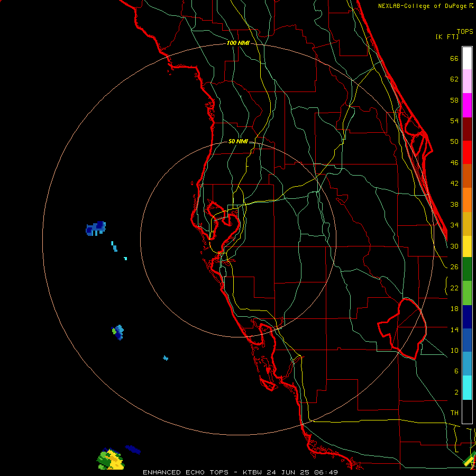
Task: Select the 58 legend value
Action: (x=454, y=100)
